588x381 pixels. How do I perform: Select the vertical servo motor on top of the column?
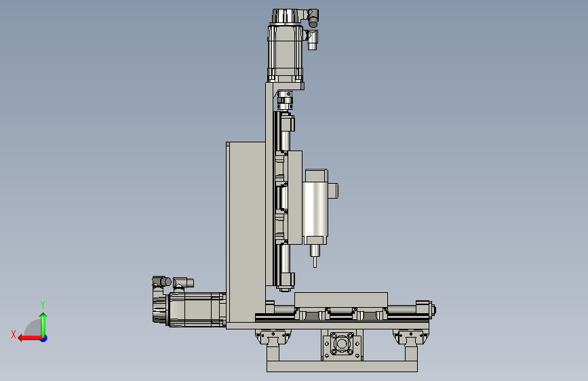pos(286,45)
